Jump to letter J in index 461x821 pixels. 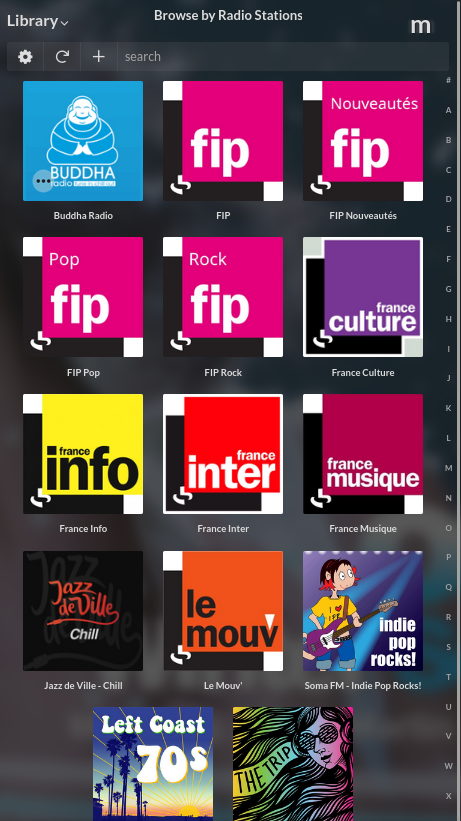tap(448, 378)
